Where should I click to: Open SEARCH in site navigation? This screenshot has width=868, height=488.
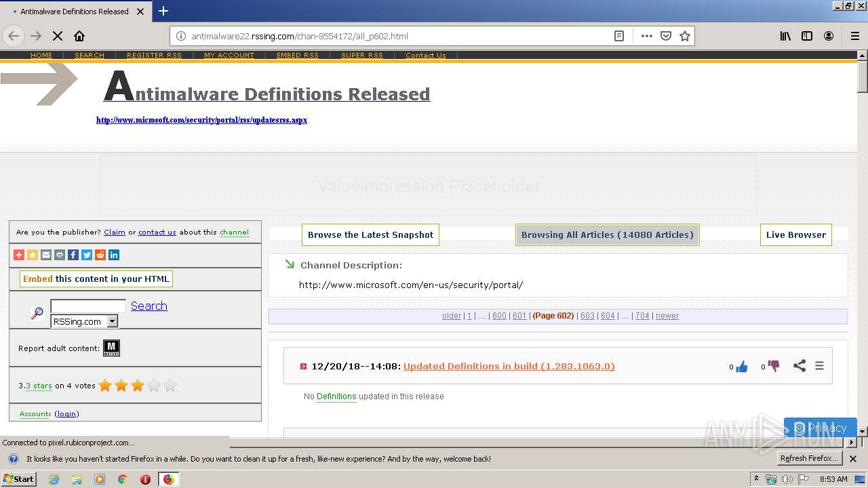pos(90,56)
